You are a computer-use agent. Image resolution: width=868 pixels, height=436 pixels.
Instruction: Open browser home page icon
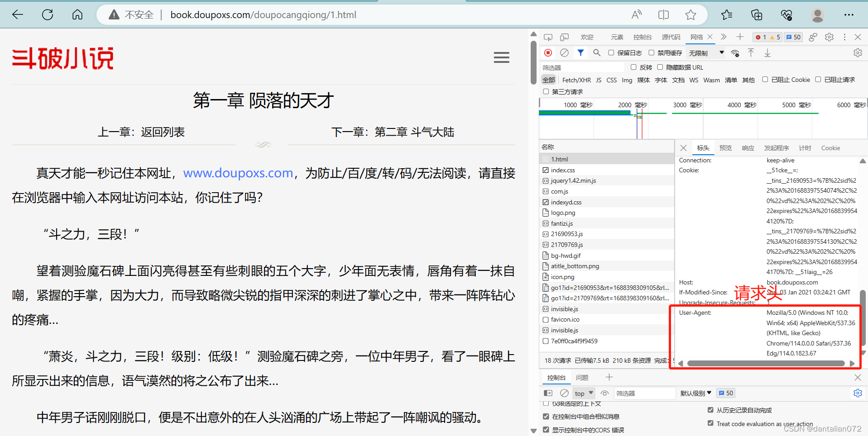pyautogui.click(x=77, y=15)
